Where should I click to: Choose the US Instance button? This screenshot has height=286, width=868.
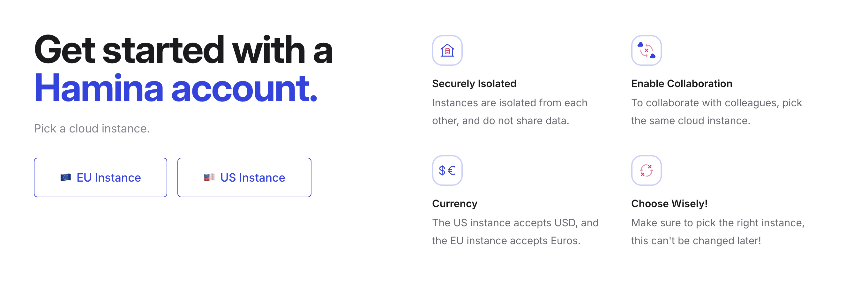pos(244,177)
